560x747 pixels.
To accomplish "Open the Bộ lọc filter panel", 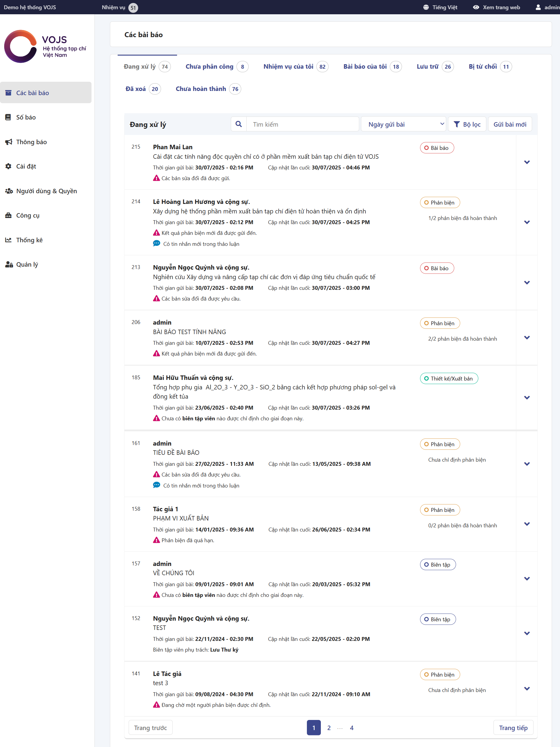I will tap(467, 124).
